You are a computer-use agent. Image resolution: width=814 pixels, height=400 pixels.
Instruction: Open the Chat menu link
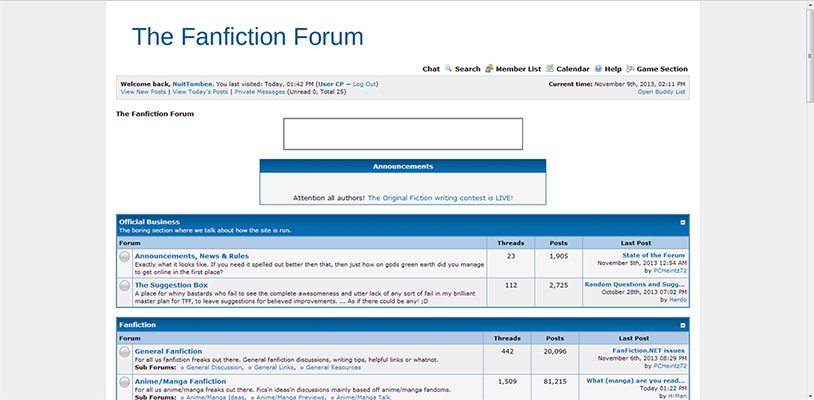click(431, 69)
